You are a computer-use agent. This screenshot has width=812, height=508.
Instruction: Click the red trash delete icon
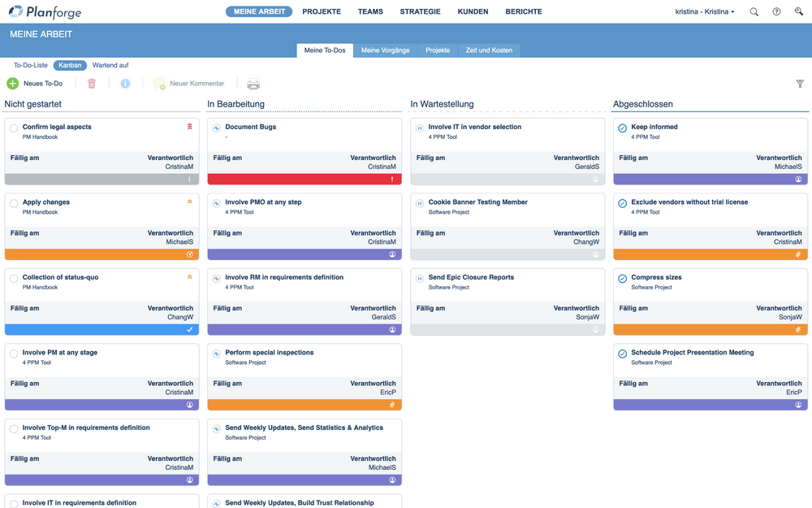[92, 84]
